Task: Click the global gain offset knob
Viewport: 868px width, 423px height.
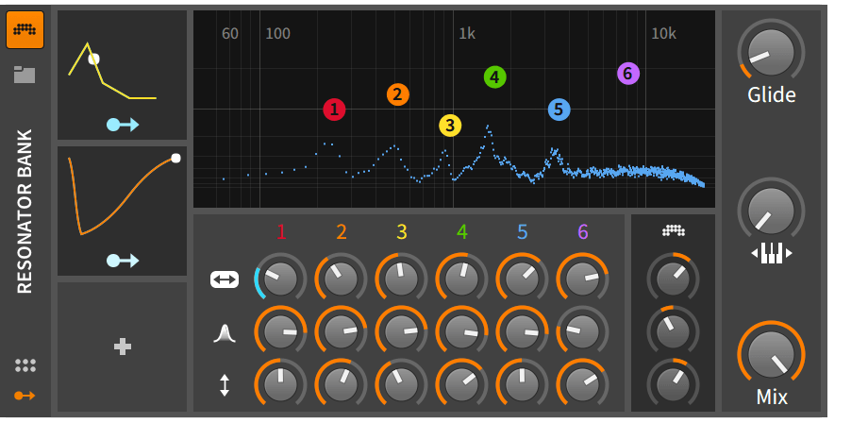Action: click(x=673, y=385)
